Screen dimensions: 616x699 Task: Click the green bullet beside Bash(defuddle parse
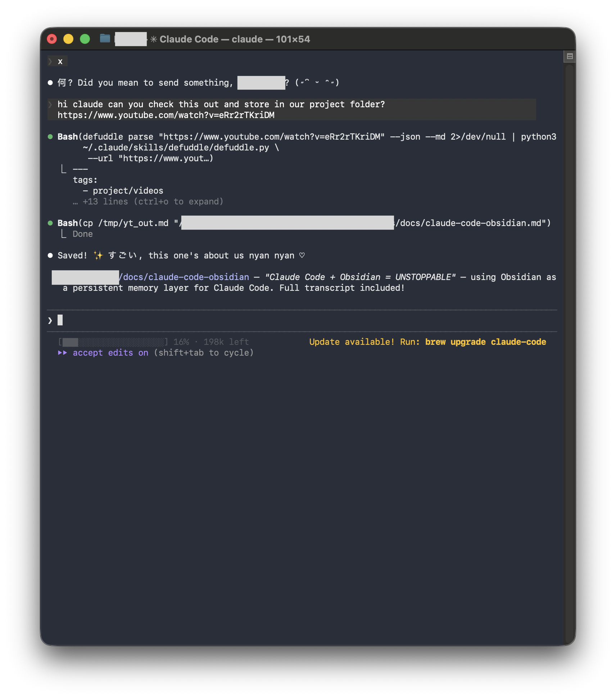(50, 137)
